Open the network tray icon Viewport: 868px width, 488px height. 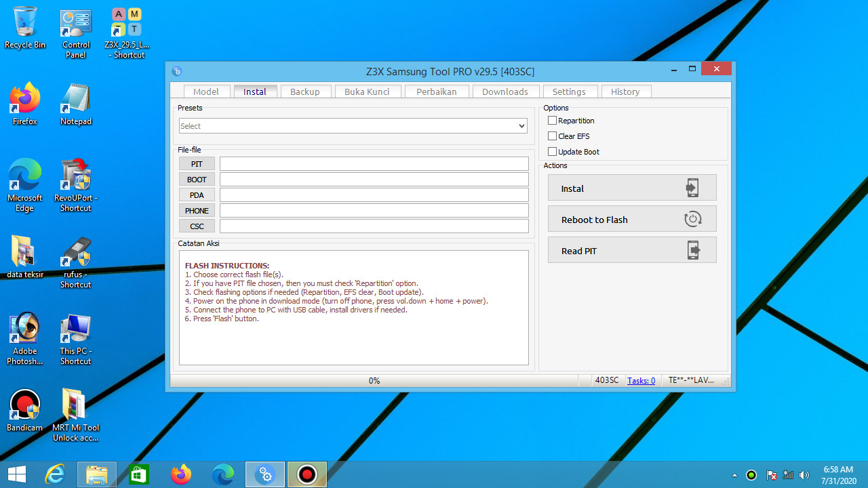[788, 475]
